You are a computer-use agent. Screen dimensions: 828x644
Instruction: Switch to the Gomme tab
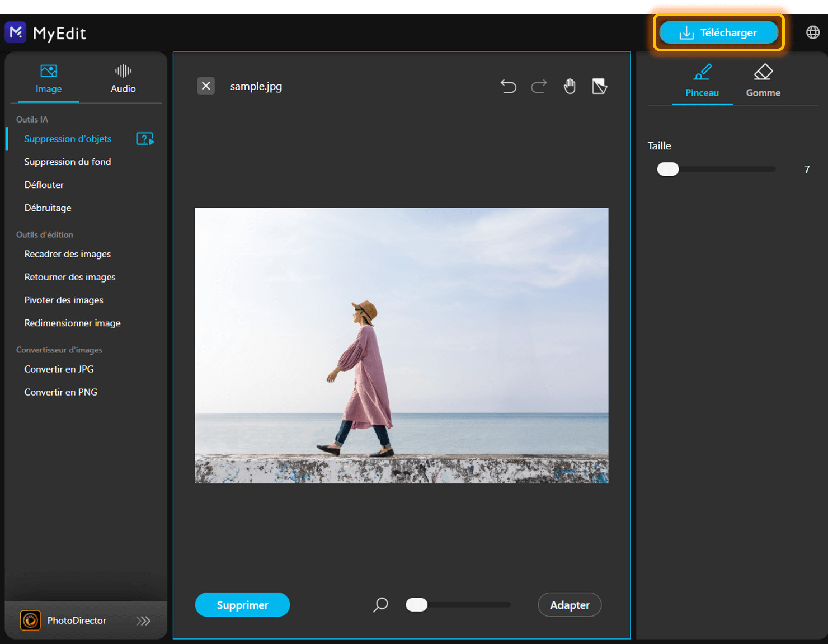coord(763,80)
